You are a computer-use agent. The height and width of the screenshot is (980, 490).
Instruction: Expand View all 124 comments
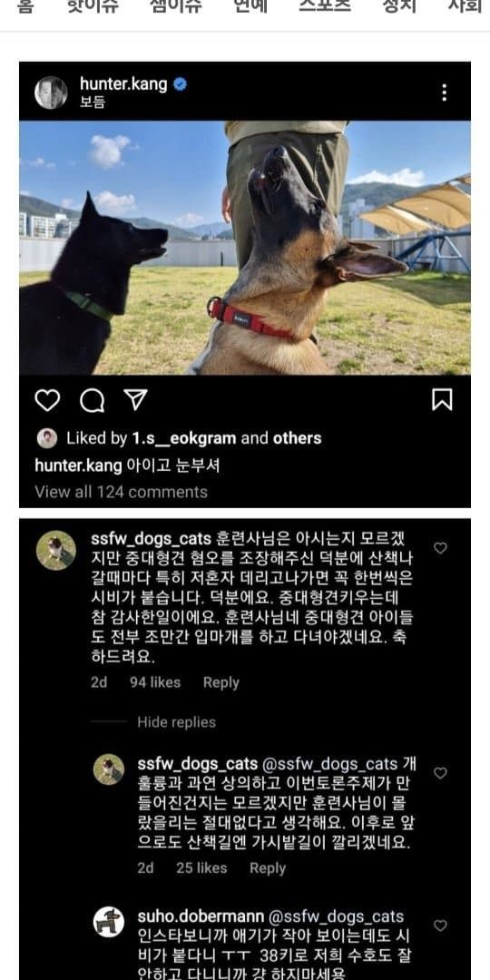122,492
